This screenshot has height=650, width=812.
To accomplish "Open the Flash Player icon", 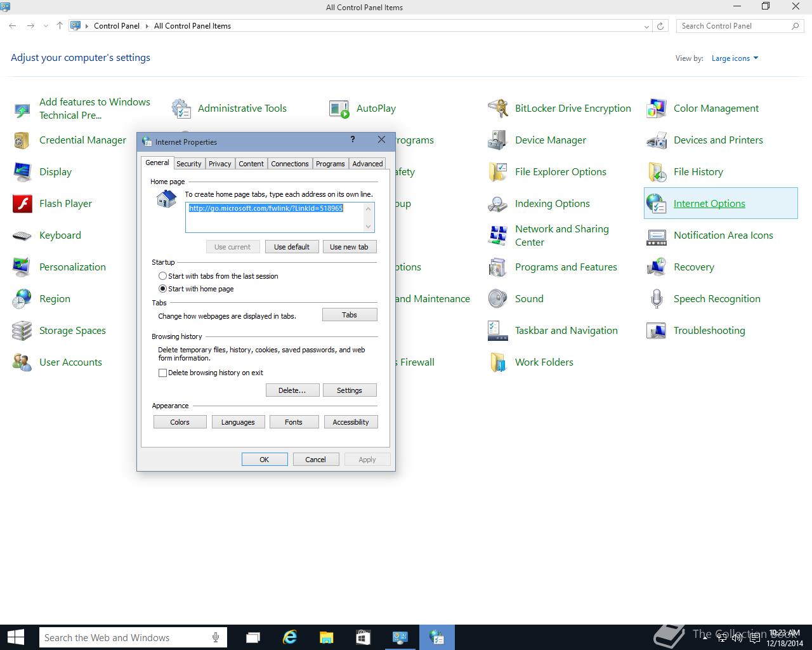I will tap(22, 204).
